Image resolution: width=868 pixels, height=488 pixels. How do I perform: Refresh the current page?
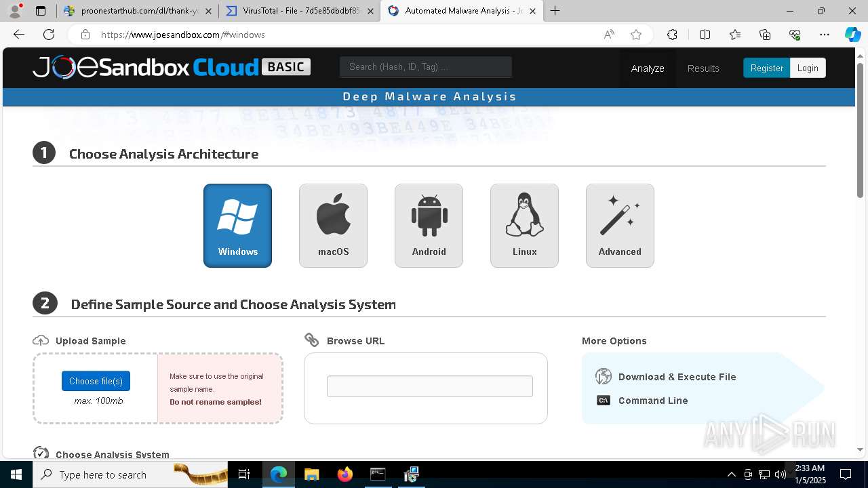pyautogui.click(x=49, y=35)
